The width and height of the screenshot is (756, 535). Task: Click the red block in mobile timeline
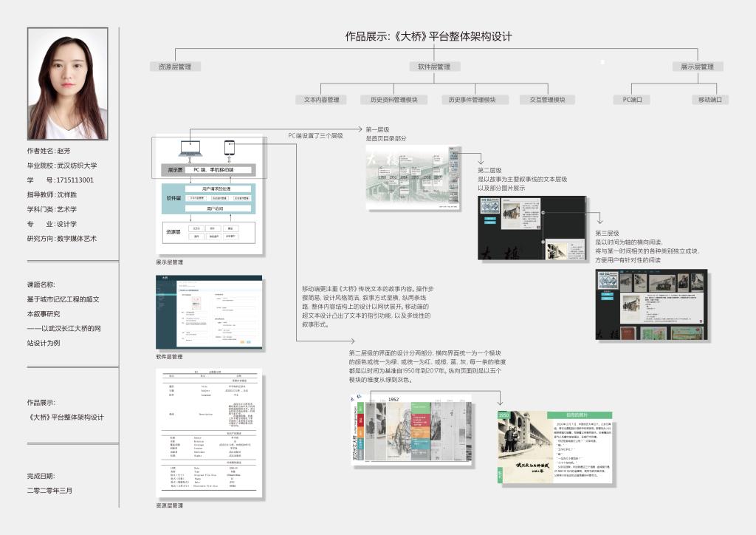click(x=419, y=420)
